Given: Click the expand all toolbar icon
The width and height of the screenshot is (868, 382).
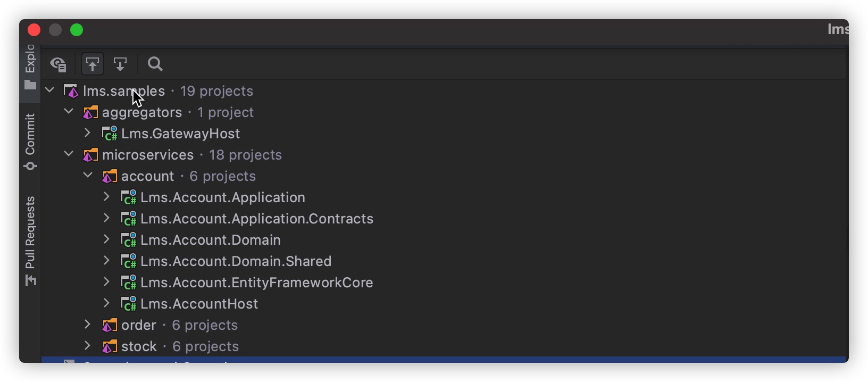Looking at the screenshot, I should 120,64.
